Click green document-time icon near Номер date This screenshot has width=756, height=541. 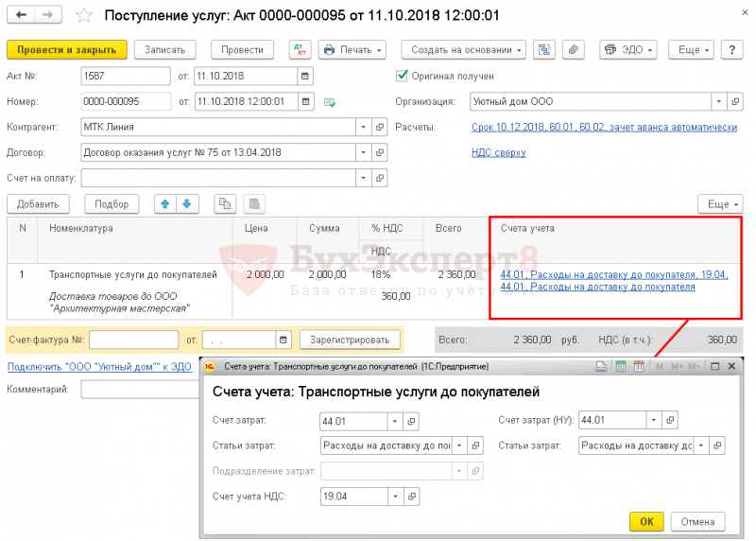[330, 102]
